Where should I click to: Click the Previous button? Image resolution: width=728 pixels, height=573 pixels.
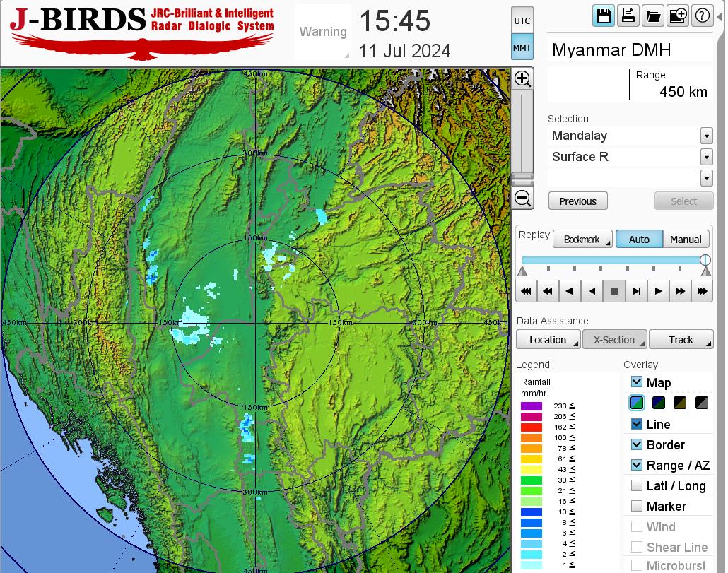577,201
